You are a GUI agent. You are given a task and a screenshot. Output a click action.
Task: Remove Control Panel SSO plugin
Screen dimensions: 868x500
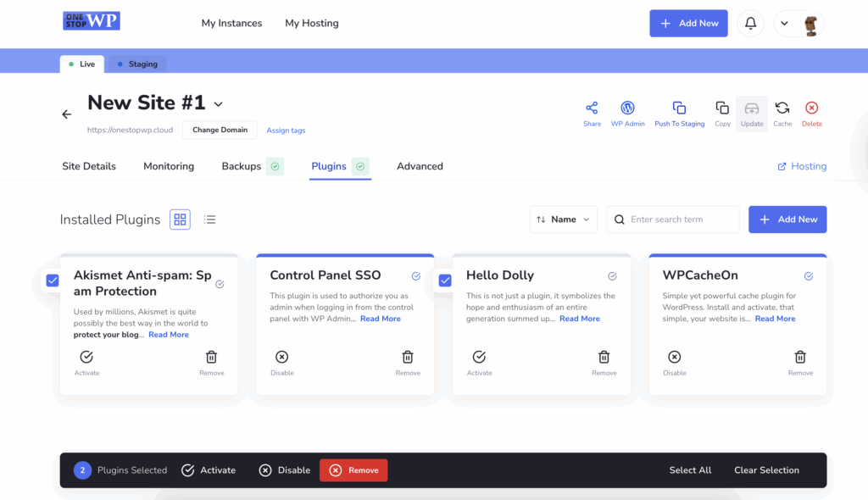(408, 363)
